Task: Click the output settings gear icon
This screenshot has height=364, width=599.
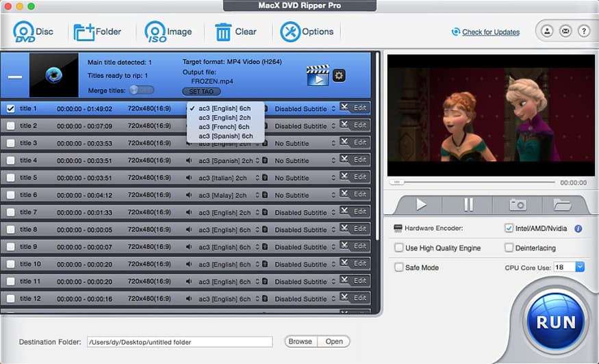Action: pyautogui.click(x=339, y=75)
